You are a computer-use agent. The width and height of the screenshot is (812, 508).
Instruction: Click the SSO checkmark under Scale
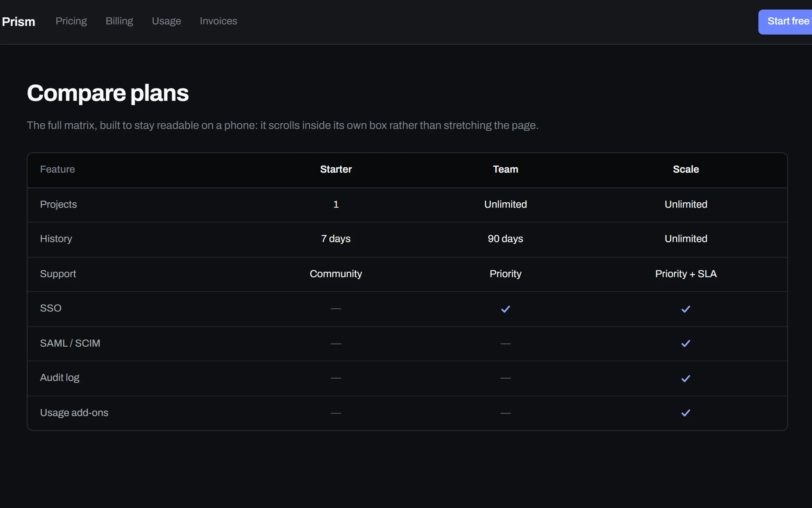[x=686, y=309]
